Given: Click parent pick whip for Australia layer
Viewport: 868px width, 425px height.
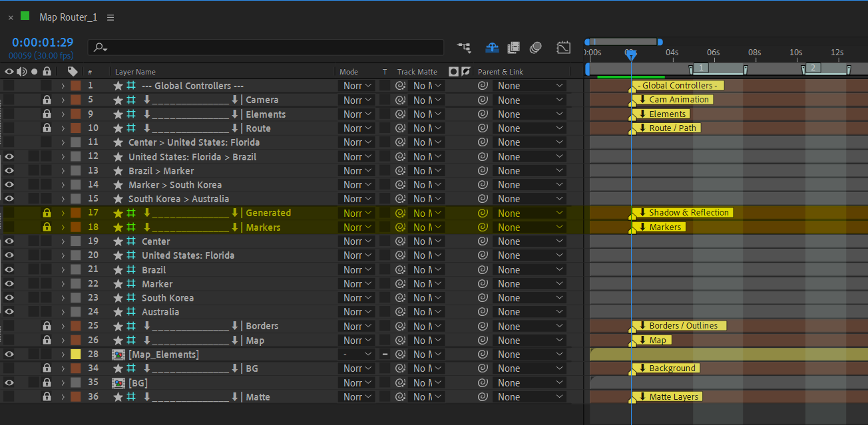Looking at the screenshot, I should pos(483,311).
